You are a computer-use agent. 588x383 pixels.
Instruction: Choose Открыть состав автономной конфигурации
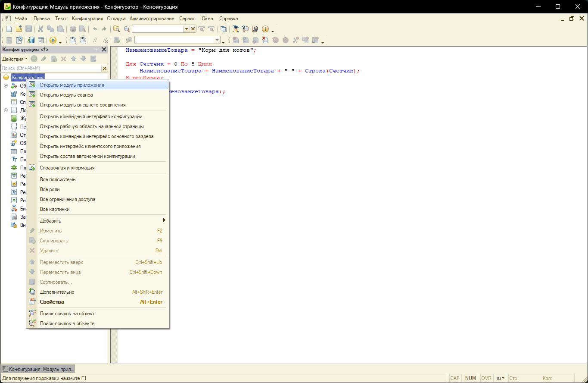(97, 156)
